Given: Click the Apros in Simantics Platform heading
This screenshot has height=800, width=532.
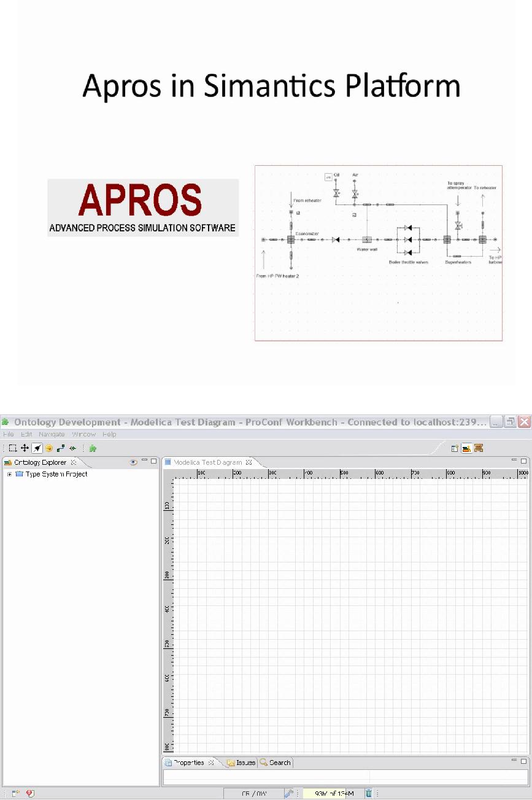Looking at the screenshot, I should tap(271, 87).
